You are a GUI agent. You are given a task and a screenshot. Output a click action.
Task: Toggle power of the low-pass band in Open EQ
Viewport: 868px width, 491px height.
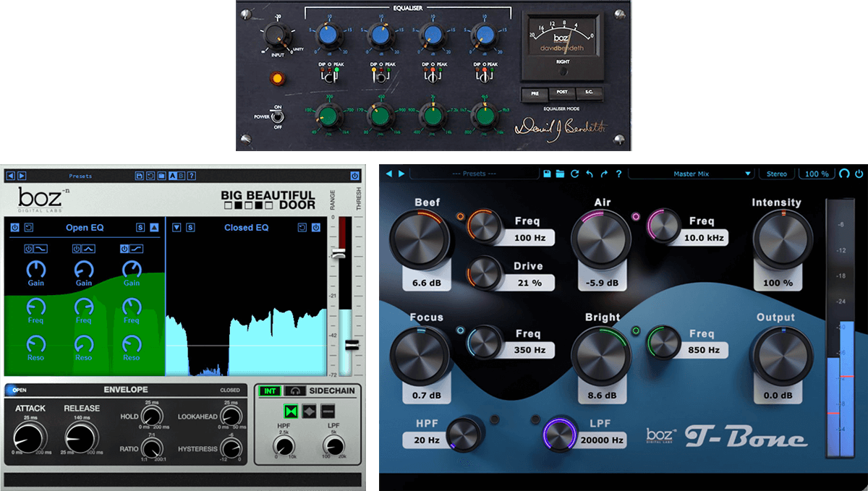pos(28,249)
